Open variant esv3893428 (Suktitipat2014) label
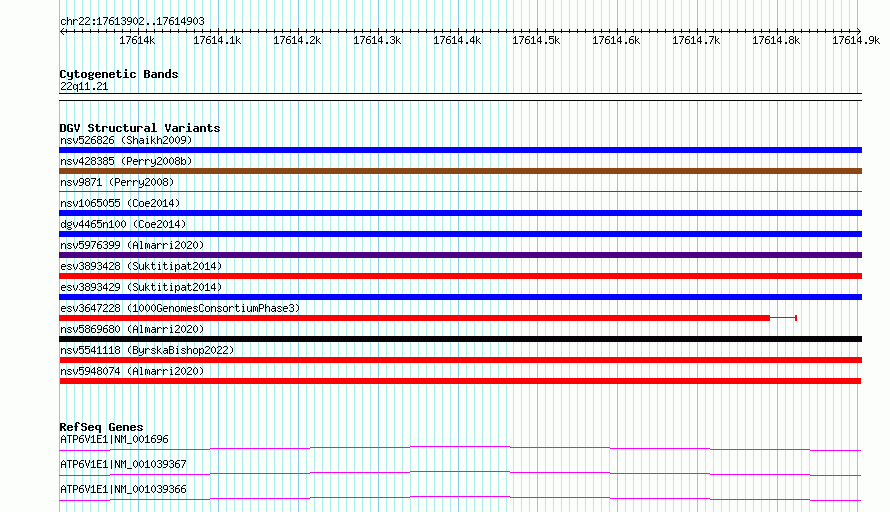890x512 pixels. [x=141, y=266]
